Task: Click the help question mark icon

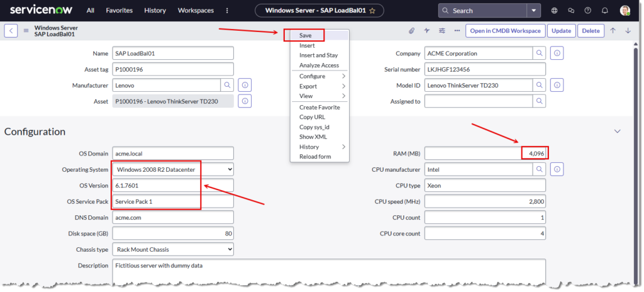Action: [587, 11]
